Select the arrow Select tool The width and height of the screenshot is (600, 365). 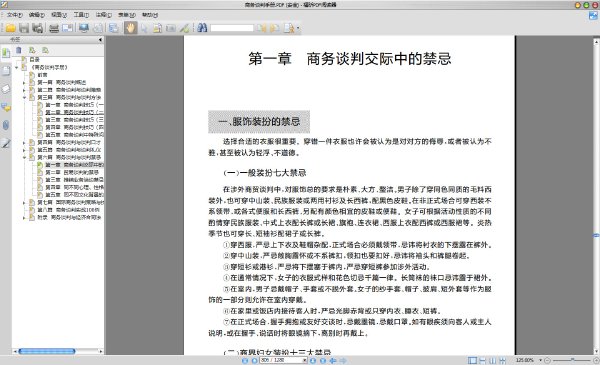pyautogui.click(x=144, y=28)
